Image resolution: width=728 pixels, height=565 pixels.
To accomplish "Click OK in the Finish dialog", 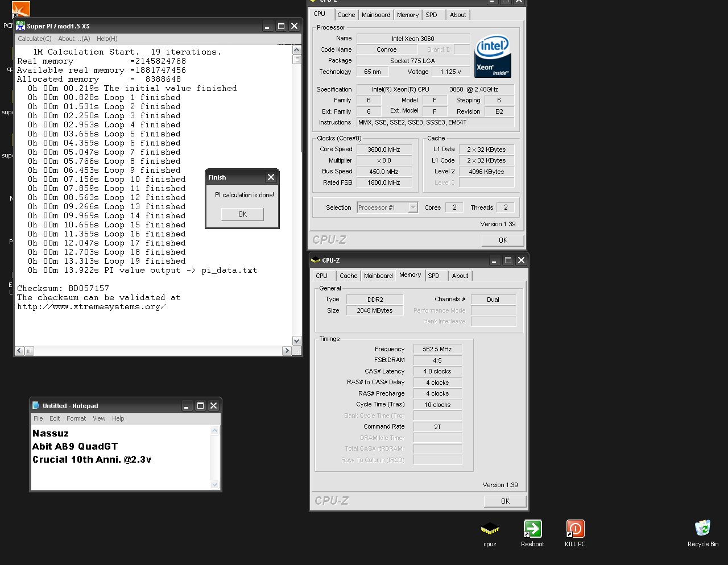I will 243,214.
